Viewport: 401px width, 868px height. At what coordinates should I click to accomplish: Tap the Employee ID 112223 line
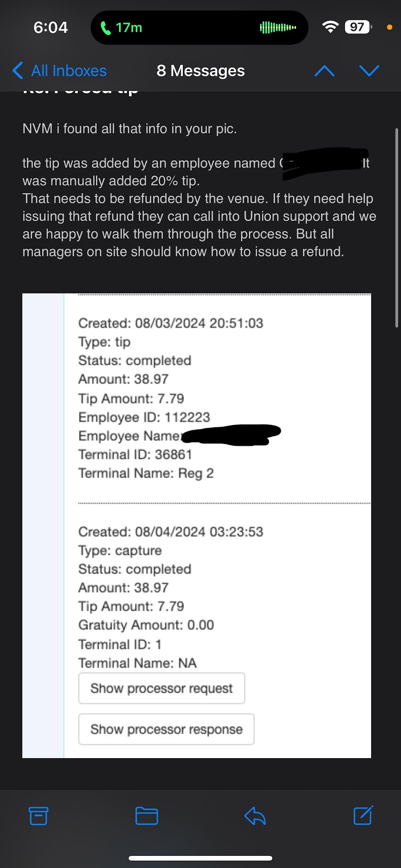coord(144,417)
